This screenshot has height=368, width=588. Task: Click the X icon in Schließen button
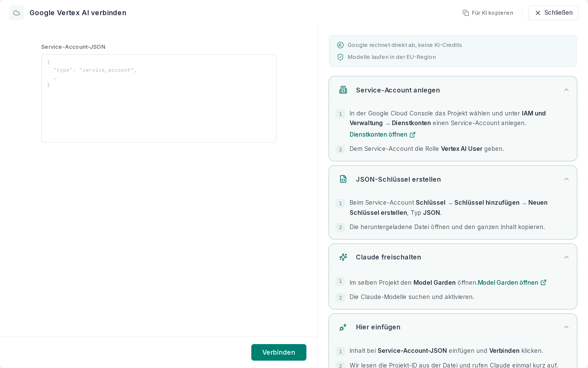[538, 13]
